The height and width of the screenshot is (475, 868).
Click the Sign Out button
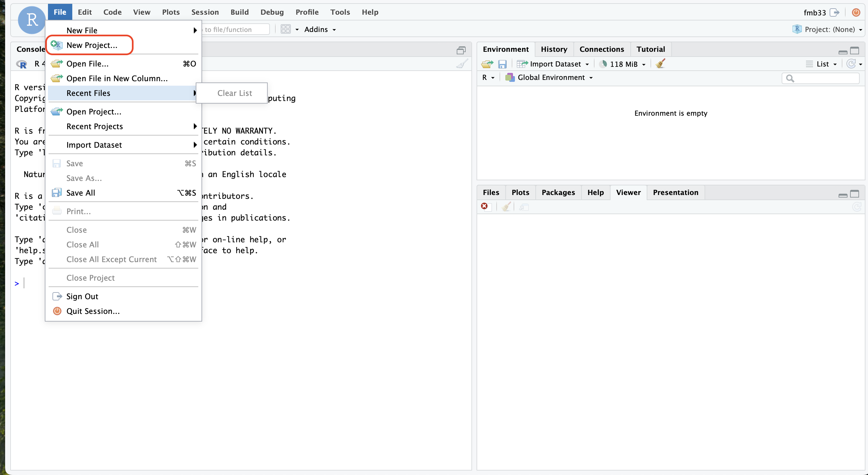pos(83,296)
